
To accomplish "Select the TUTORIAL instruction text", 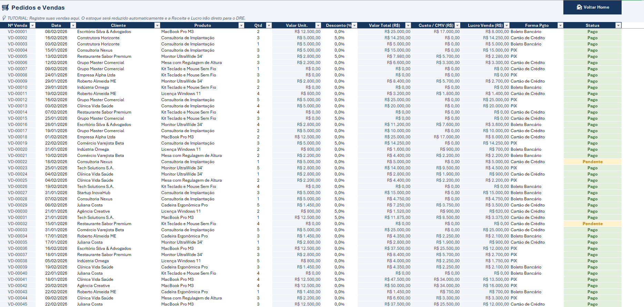I will (x=126, y=18).
